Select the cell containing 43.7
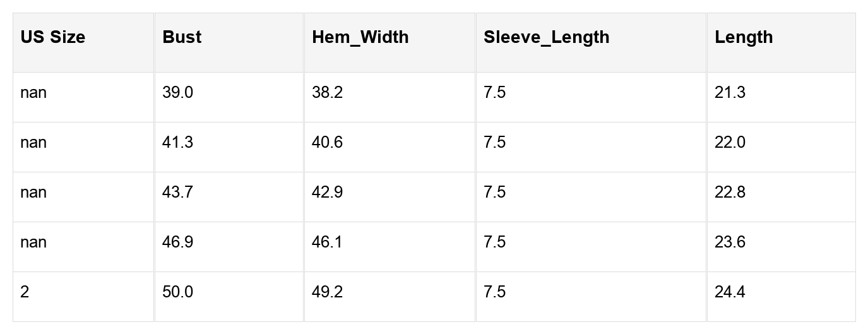The height and width of the screenshot is (334, 868). point(178,193)
